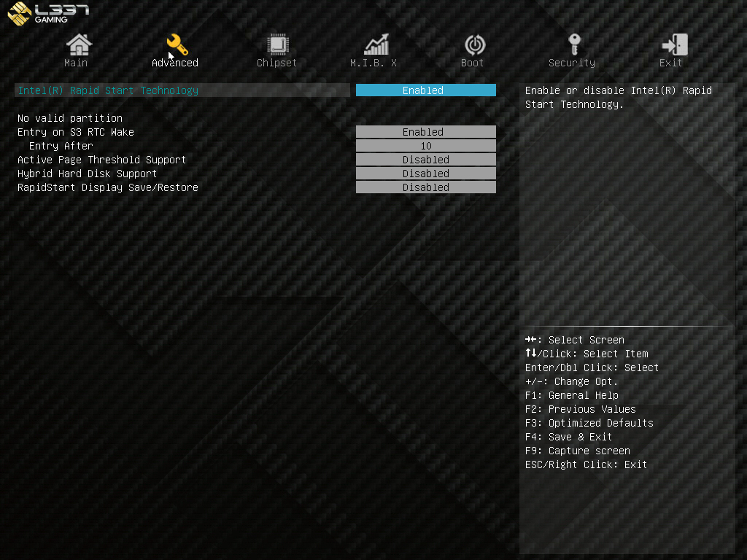Click the No valid partition text
Image resolution: width=747 pixels, height=560 pixels.
(70, 118)
